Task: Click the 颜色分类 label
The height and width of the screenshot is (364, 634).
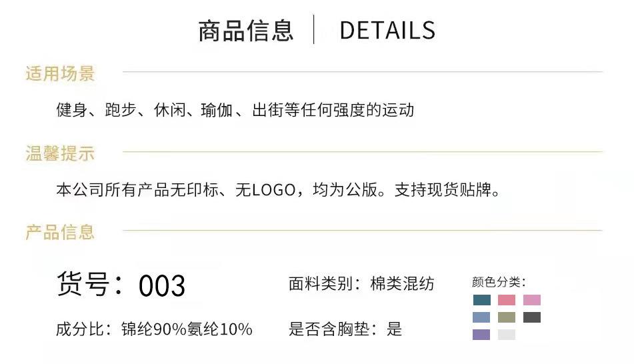Action: pos(499,282)
